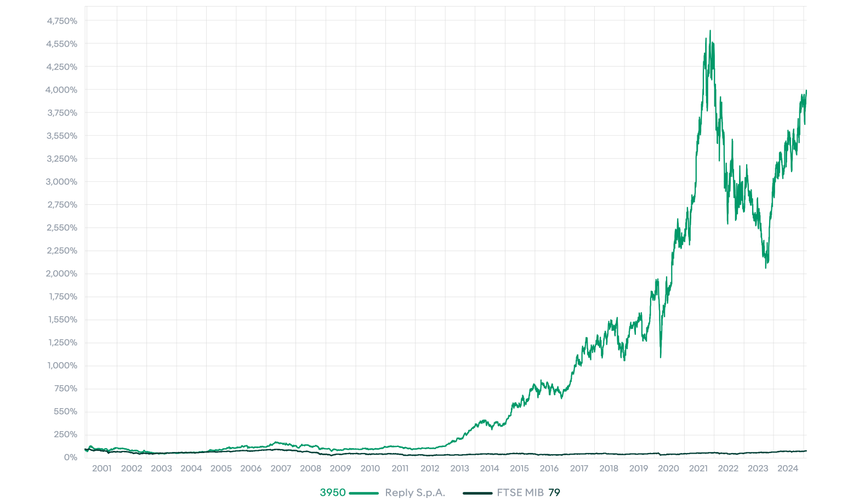Toggle the Reply S.p.A. legend entry
The width and height of the screenshot is (853, 504).
[x=415, y=492]
